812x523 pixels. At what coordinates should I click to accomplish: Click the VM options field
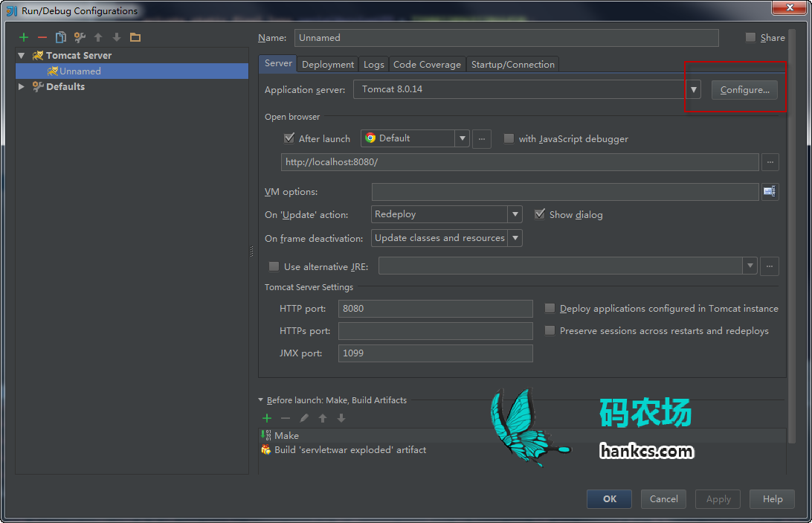[565, 192]
